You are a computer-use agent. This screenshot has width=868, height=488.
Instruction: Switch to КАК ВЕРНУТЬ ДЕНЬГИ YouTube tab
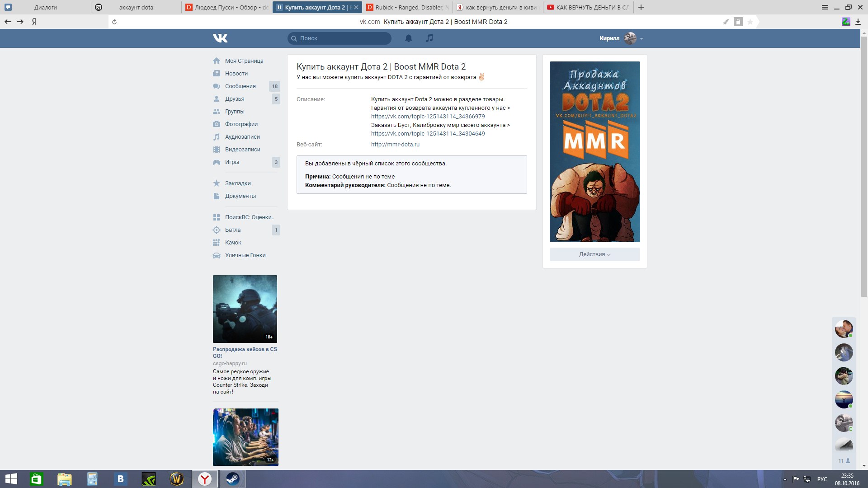click(x=588, y=7)
